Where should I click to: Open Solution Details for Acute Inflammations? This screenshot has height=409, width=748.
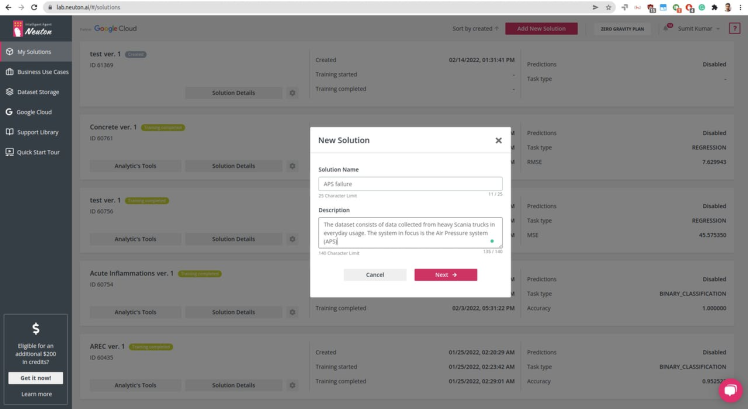(x=234, y=312)
